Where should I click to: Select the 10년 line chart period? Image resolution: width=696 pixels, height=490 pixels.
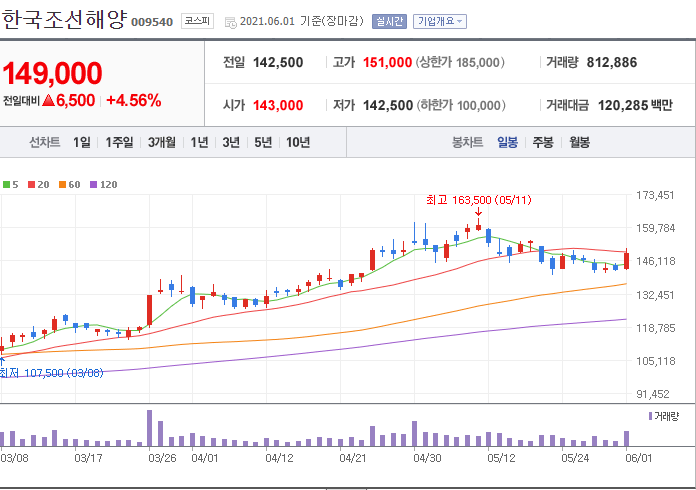pyautogui.click(x=298, y=142)
